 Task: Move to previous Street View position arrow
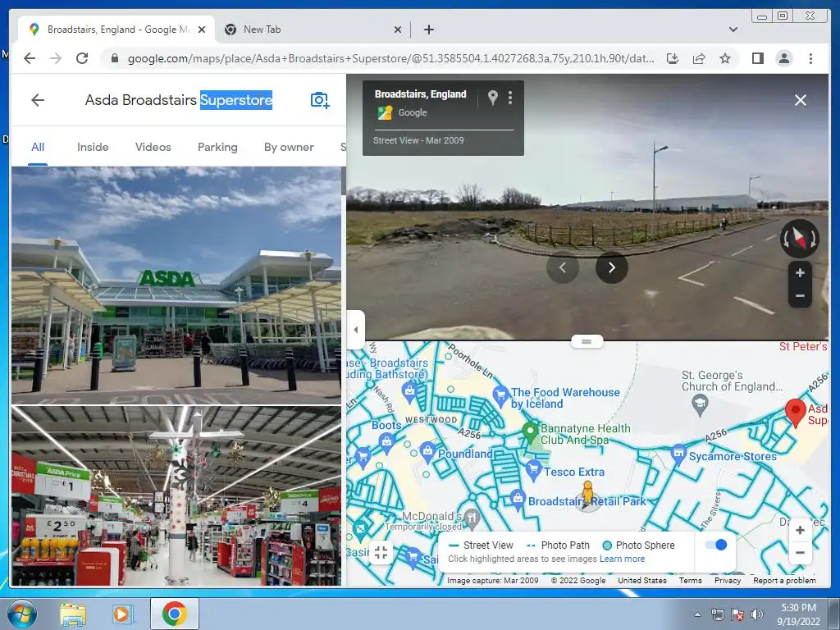tap(563, 267)
